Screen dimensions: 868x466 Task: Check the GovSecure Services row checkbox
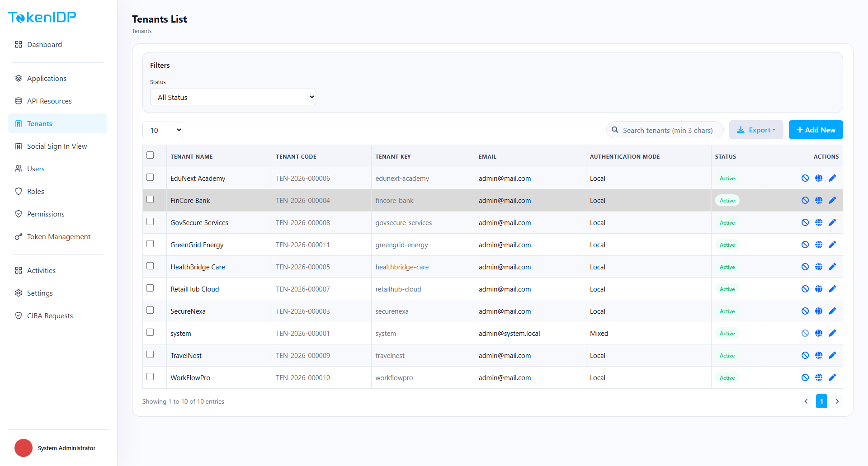tap(150, 221)
